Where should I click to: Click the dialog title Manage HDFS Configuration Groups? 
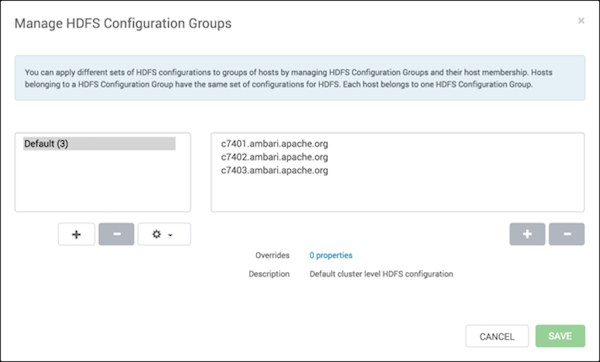pyautogui.click(x=123, y=23)
